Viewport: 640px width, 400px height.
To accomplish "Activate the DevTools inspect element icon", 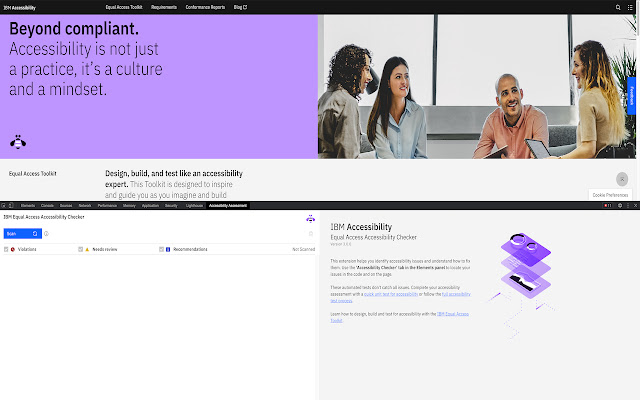I will click(4, 205).
